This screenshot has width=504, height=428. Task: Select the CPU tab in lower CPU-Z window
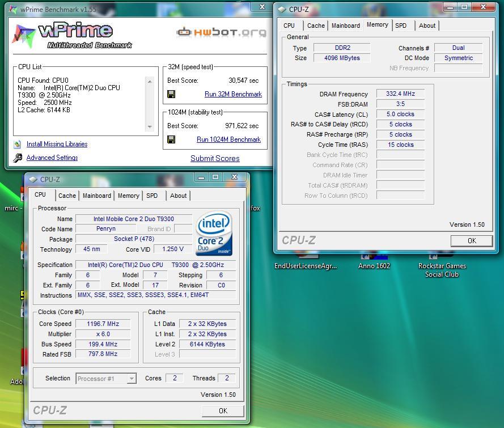pos(40,194)
